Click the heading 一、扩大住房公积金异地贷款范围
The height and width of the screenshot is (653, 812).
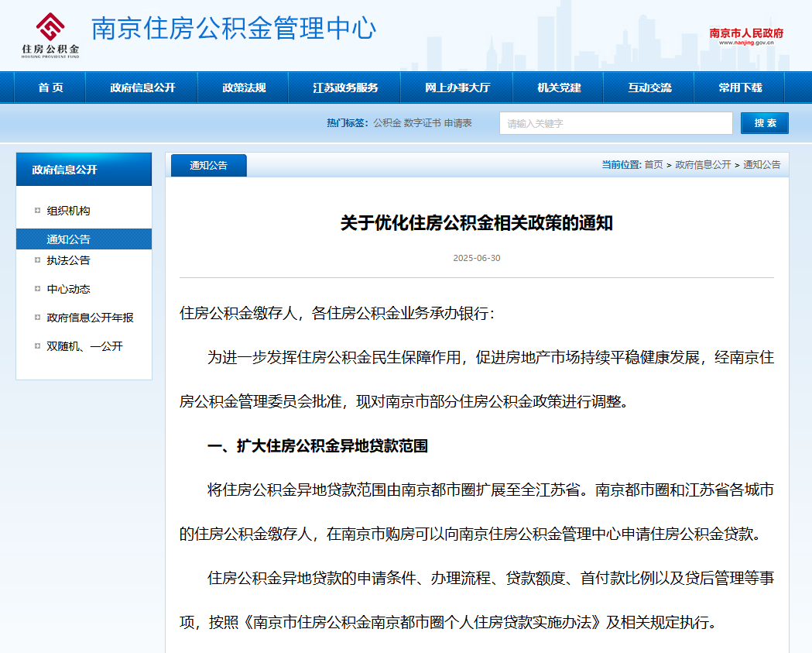pos(317,446)
